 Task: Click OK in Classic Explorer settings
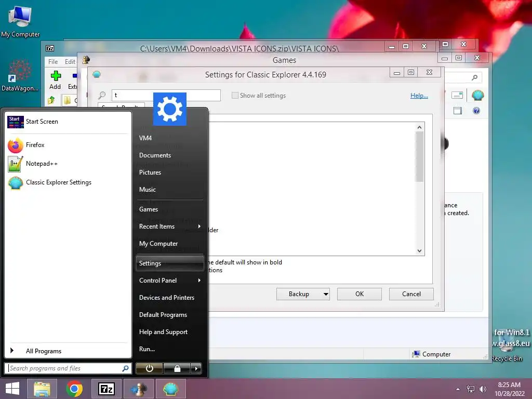pos(360,294)
